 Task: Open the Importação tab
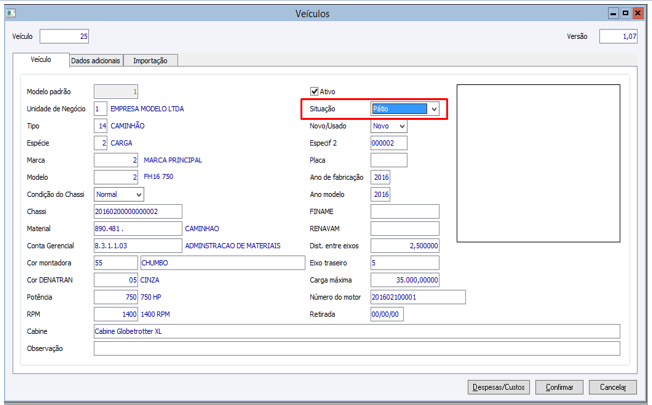click(x=150, y=61)
